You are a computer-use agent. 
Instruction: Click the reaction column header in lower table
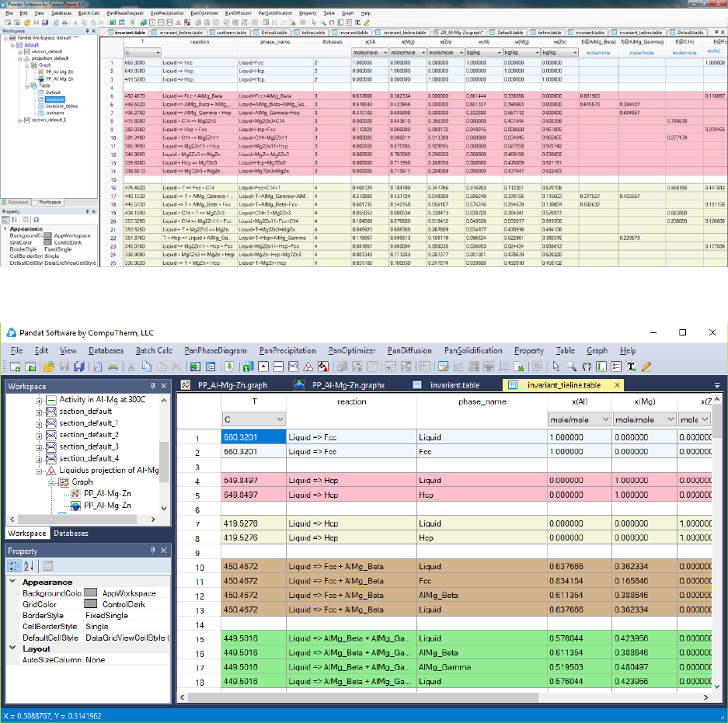[351, 401]
